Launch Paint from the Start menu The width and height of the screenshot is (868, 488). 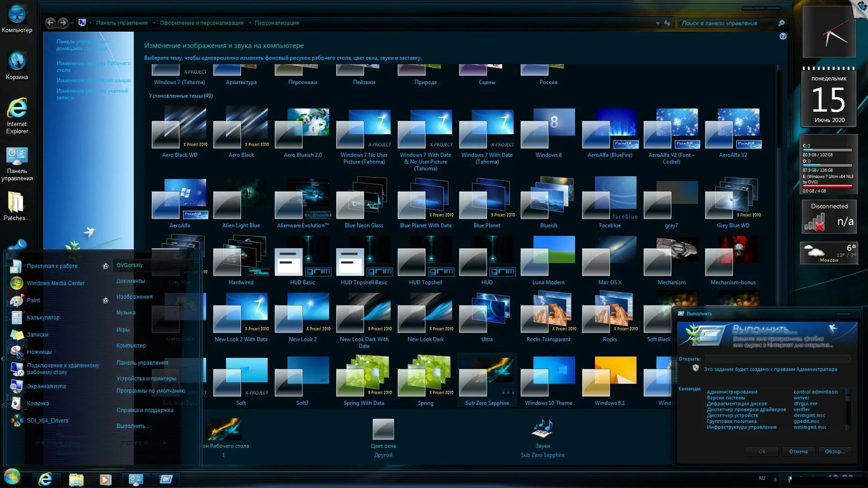tap(33, 300)
